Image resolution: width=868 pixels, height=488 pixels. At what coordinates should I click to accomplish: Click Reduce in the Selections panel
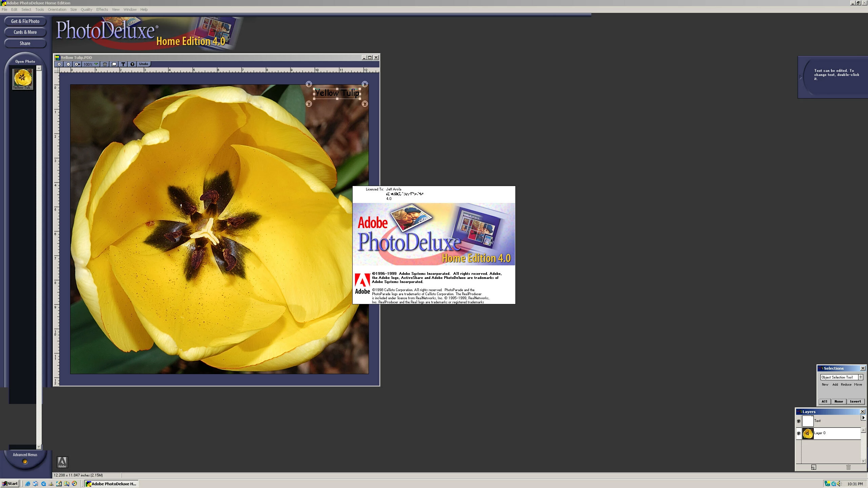(x=846, y=385)
